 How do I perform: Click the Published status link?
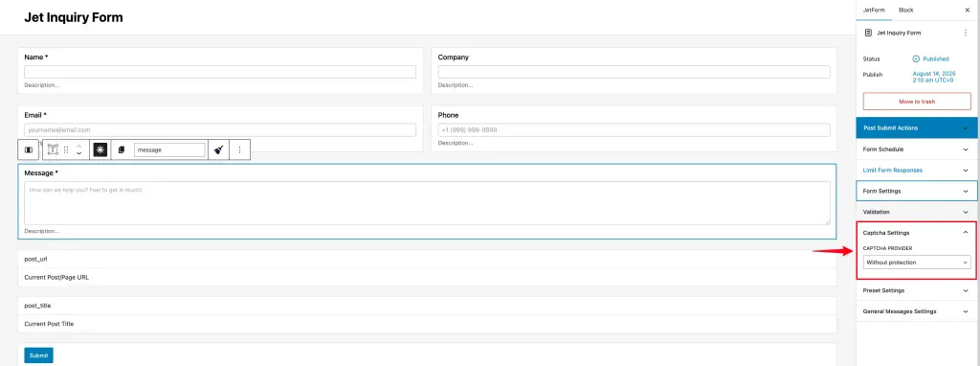[x=930, y=58]
